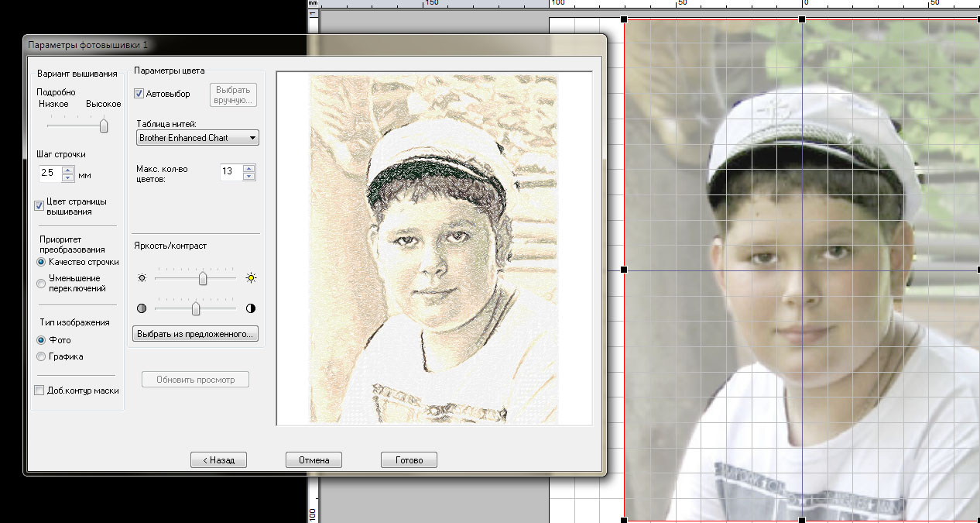Go back with Назад button
This screenshot has height=523, width=980.
click(x=218, y=460)
